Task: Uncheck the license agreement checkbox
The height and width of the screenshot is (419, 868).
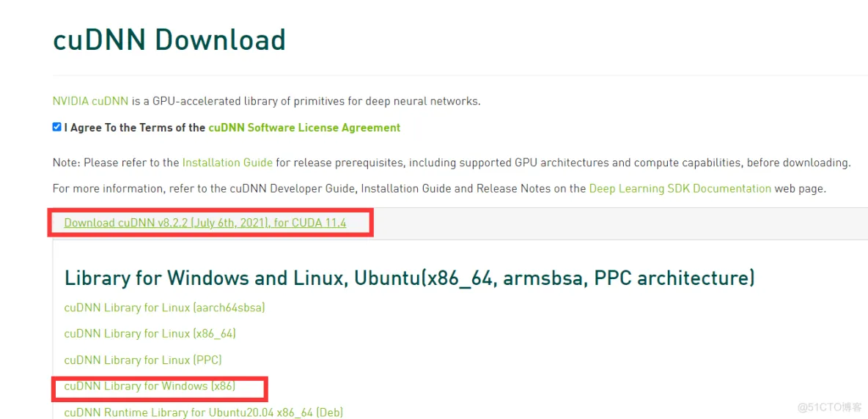Action: 56,127
